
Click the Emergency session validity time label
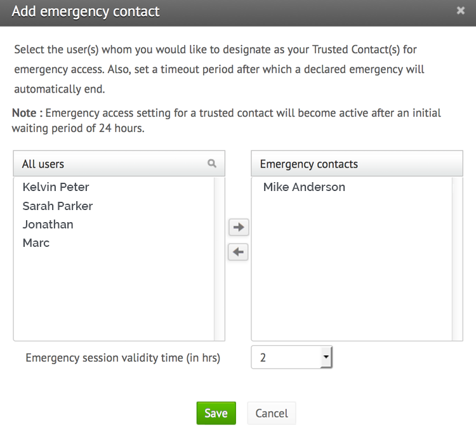pos(123,358)
